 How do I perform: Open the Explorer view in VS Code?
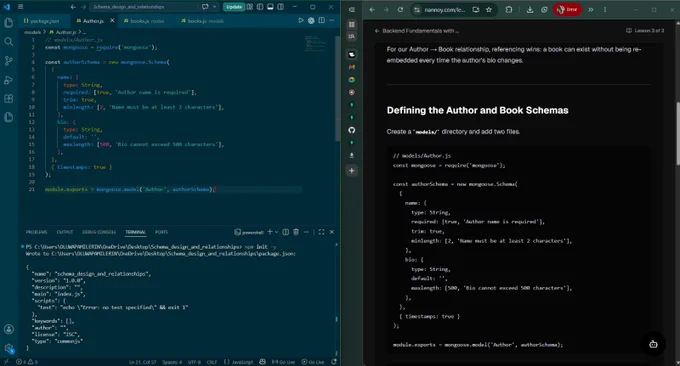coord(8,23)
